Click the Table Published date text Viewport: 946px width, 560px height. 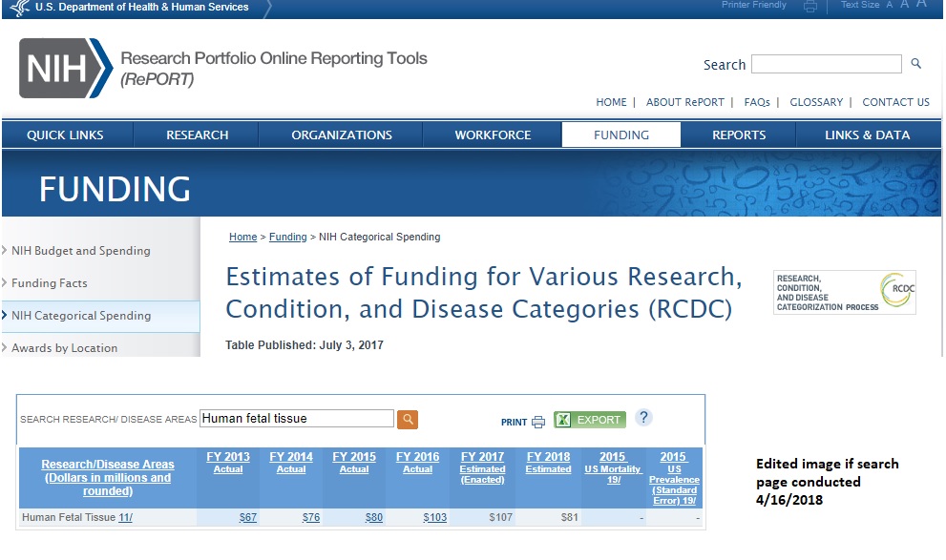tap(305, 345)
